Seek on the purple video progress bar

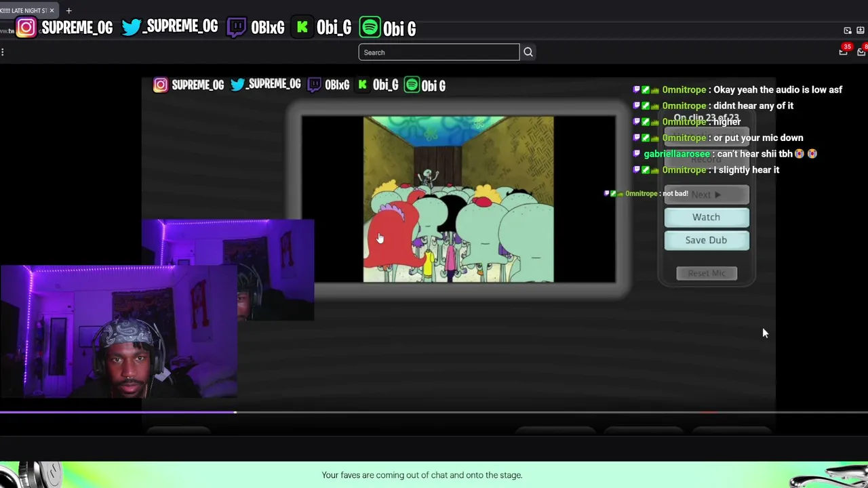(x=434, y=411)
